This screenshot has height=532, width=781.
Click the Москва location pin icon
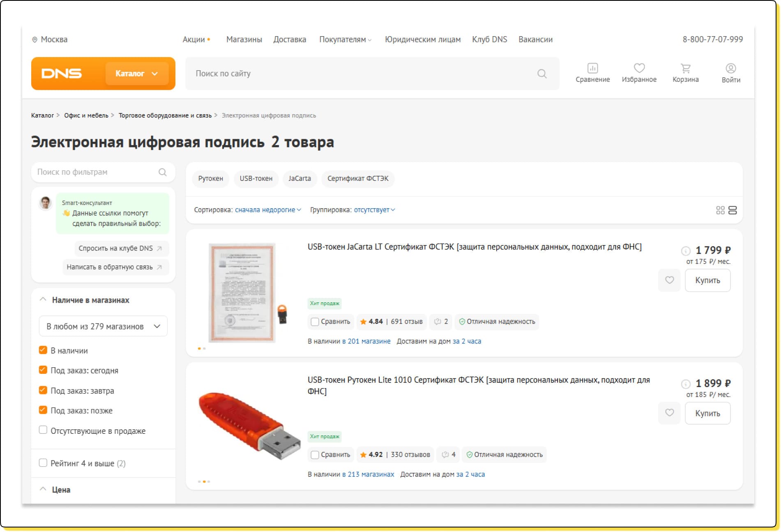click(x=35, y=40)
